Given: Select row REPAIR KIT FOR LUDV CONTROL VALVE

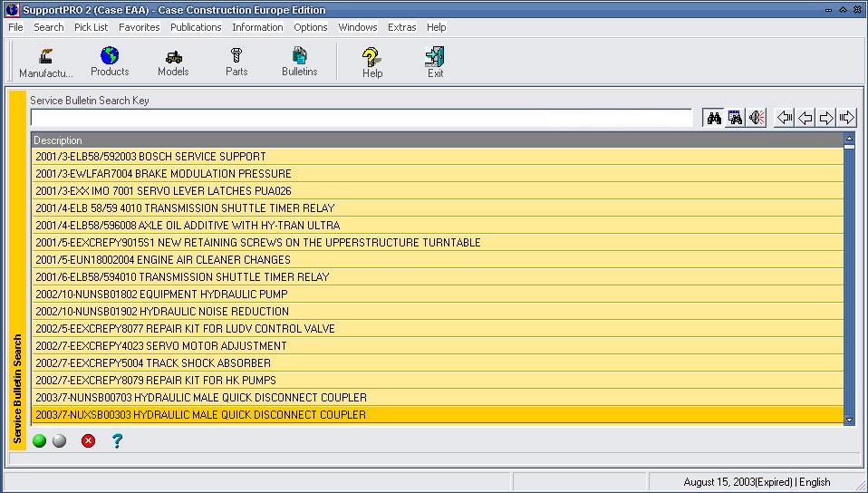Looking at the screenshot, I should 438,328.
